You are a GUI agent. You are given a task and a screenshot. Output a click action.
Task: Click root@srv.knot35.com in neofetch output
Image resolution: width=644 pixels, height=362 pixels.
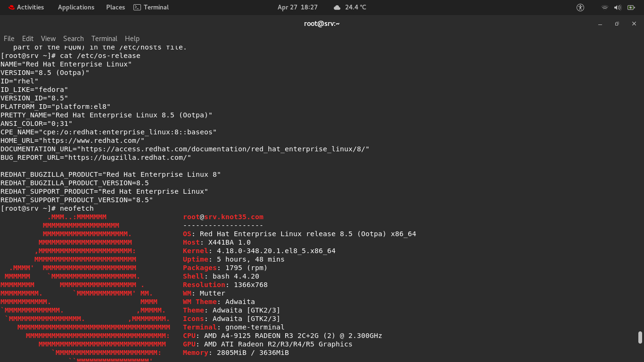[x=223, y=217]
